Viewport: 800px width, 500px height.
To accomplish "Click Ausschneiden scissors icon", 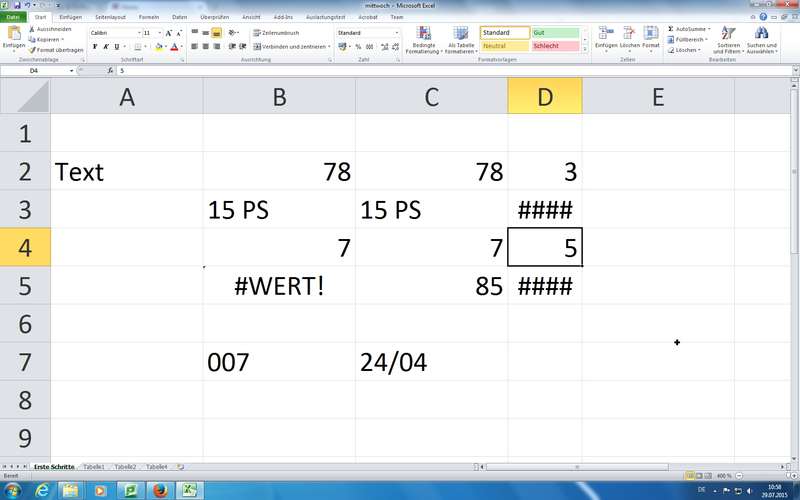I will (x=31, y=29).
